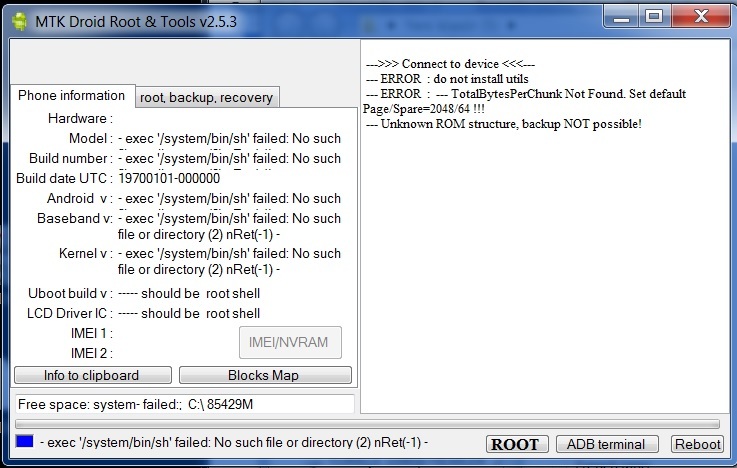Open the root, backup, recovery tab

(x=206, y=97)
